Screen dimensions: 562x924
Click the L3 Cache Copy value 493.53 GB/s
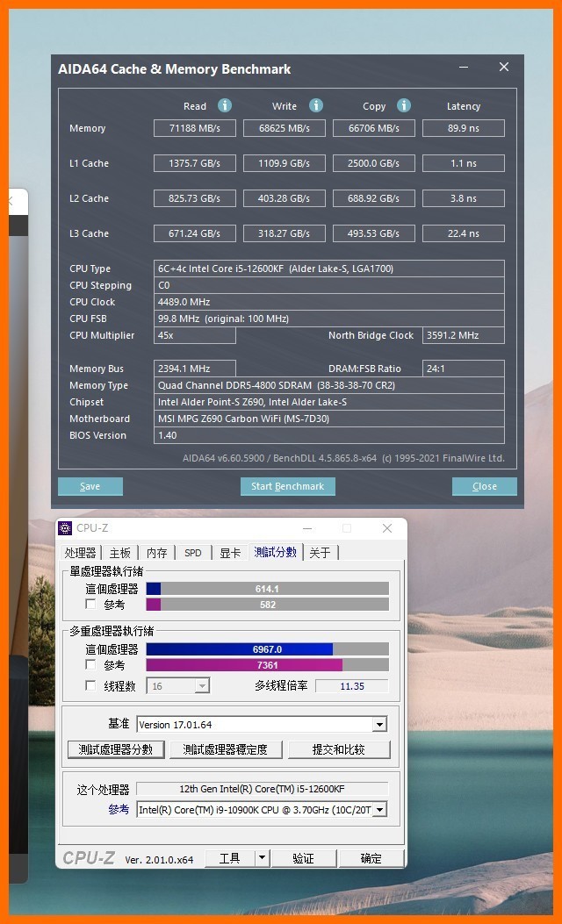[374, 233]
